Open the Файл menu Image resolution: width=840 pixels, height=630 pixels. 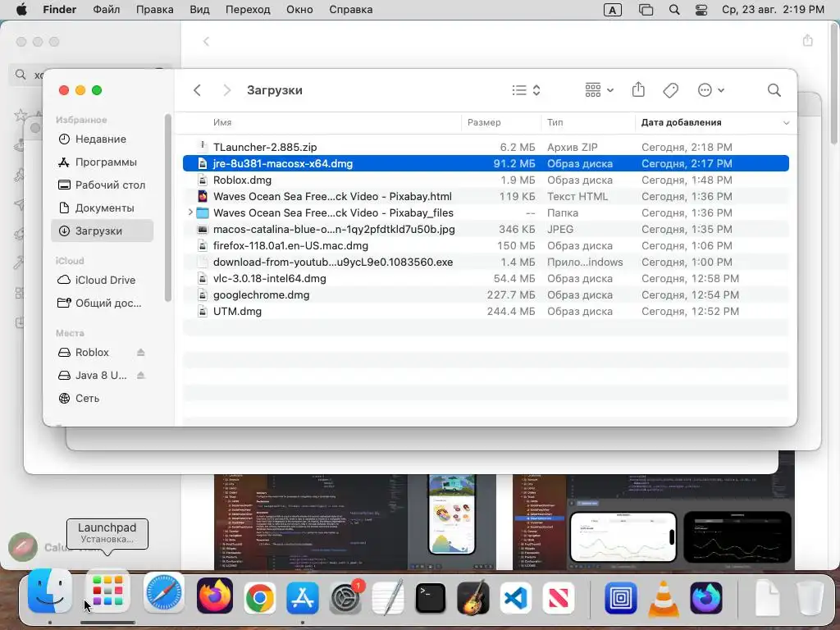point(106,10)
